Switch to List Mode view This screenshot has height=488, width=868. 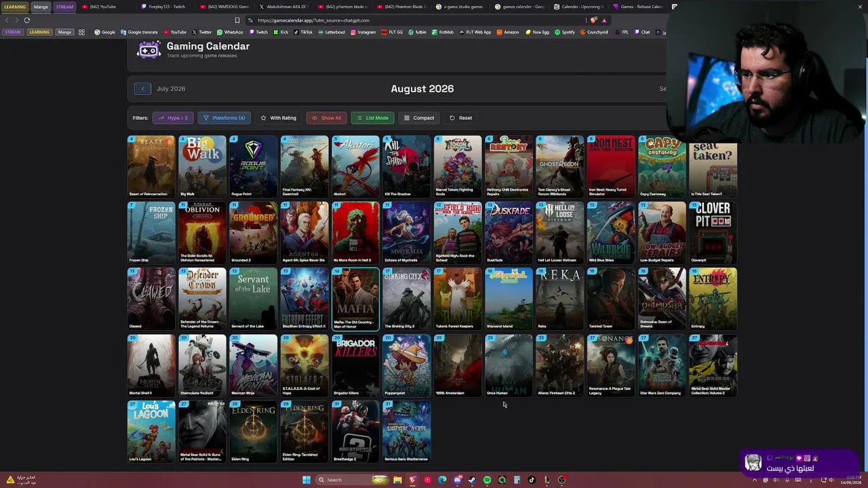(x=372, y=118)
